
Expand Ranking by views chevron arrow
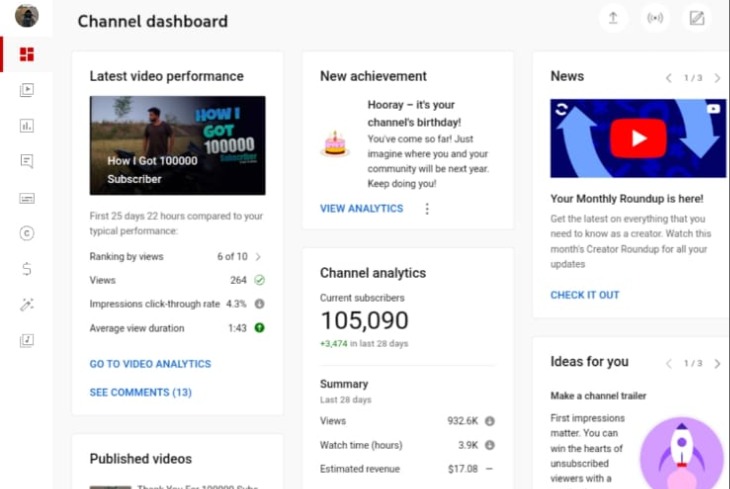coord(258,257)
